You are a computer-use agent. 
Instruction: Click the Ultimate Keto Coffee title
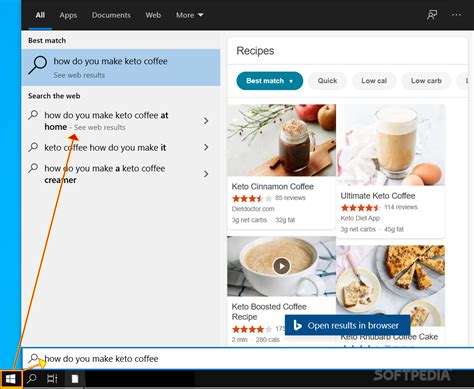378,196
